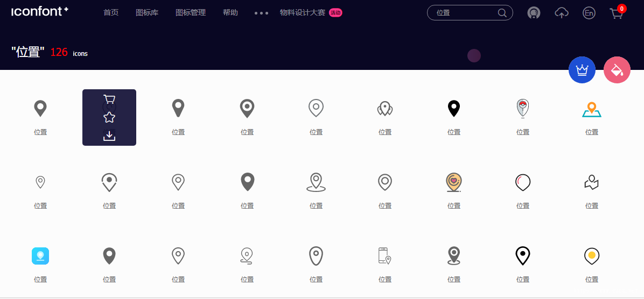Go to the 帮助 page

click(x=230, y=13)
